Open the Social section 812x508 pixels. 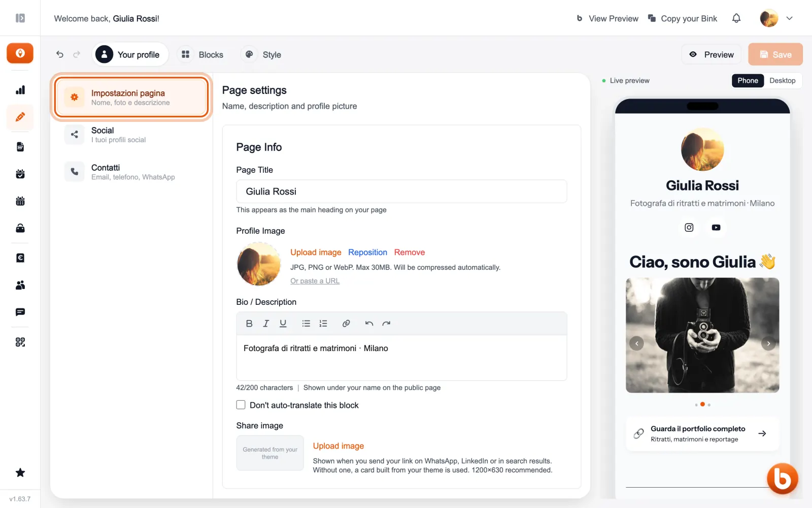(131, 135)
